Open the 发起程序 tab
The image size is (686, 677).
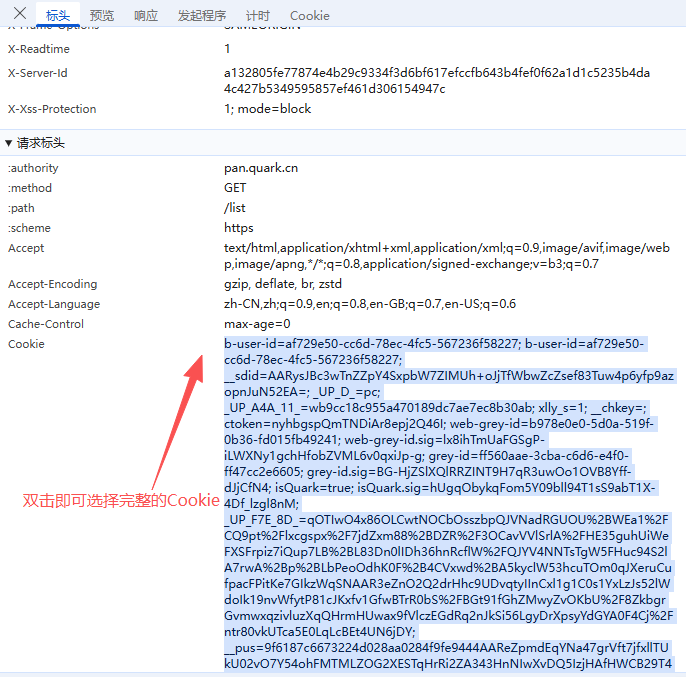[202, 16]
